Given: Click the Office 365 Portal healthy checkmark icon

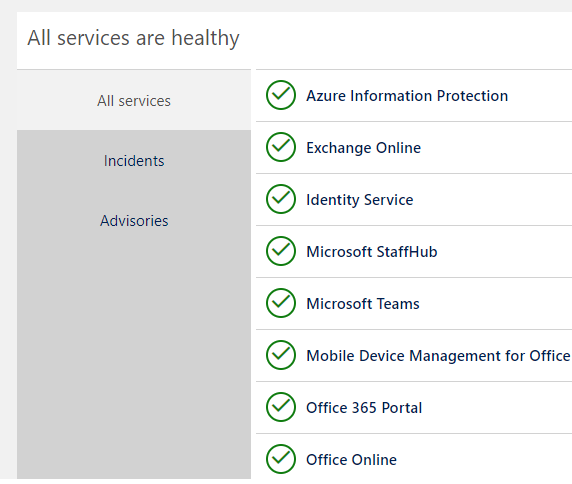Looking at the screenshot, I should click(281, 407).
